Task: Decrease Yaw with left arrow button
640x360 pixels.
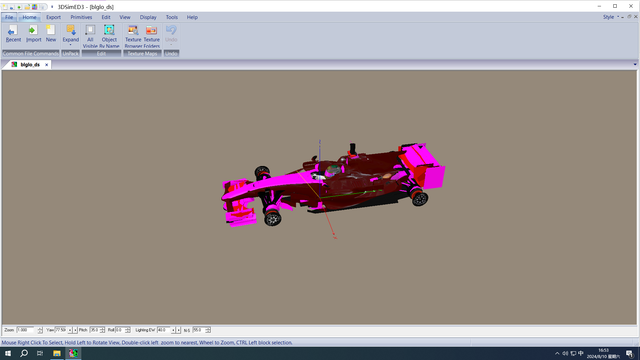Action: 70,330
